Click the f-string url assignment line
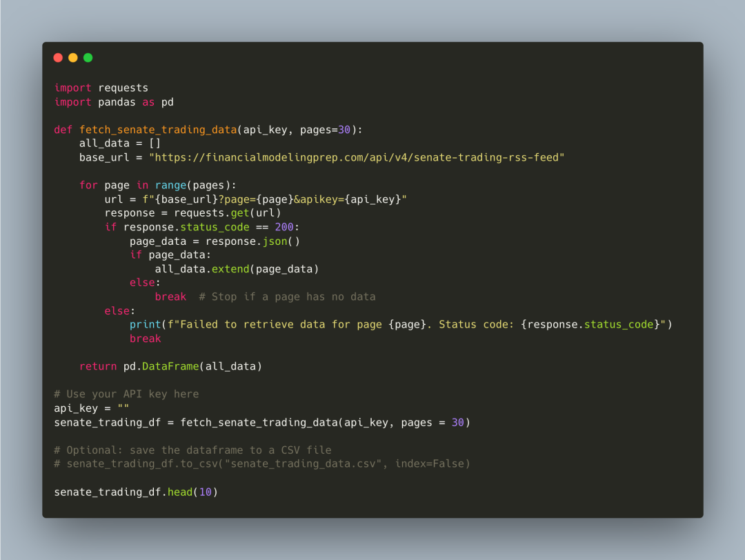Screen dimensions: 745x560 [x=256, y=199]
